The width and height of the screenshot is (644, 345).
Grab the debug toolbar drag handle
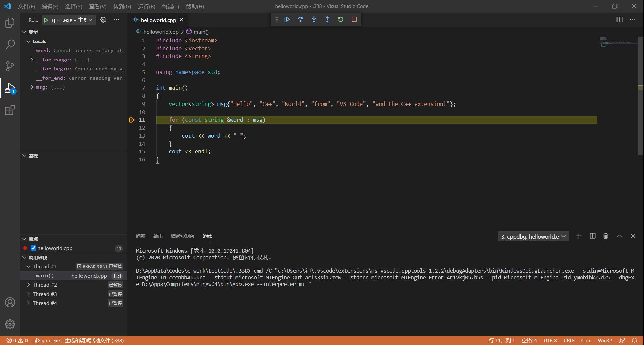[x=277, y=19]
